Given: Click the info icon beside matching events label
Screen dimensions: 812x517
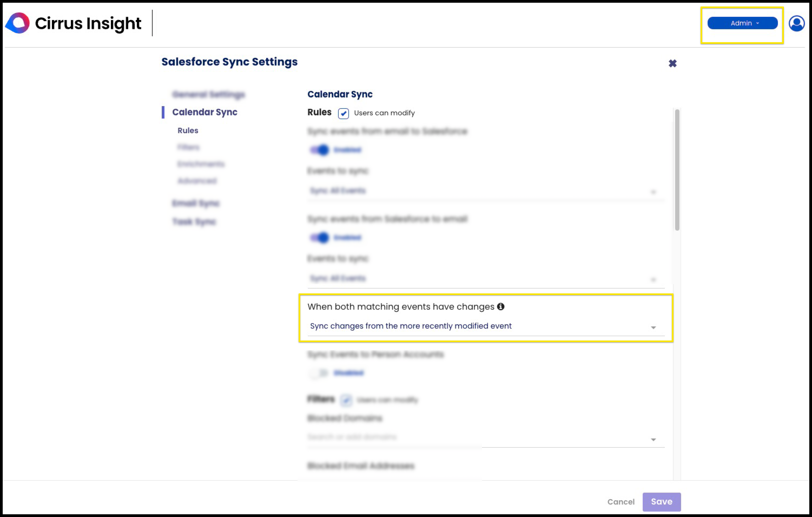Looking at the screenshot, I should (x=501, y=306).
